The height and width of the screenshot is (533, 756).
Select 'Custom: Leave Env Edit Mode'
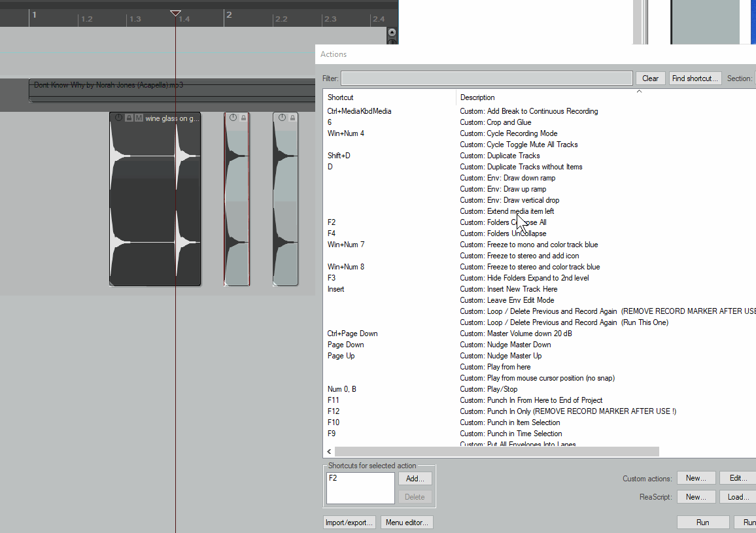(507, 300)
